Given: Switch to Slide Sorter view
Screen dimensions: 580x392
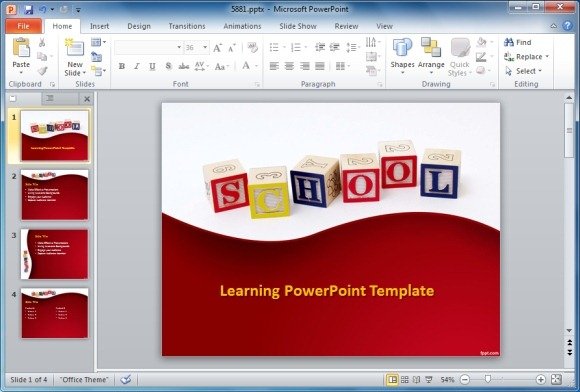Looking at the screenshot, I should tap(405, 379).
